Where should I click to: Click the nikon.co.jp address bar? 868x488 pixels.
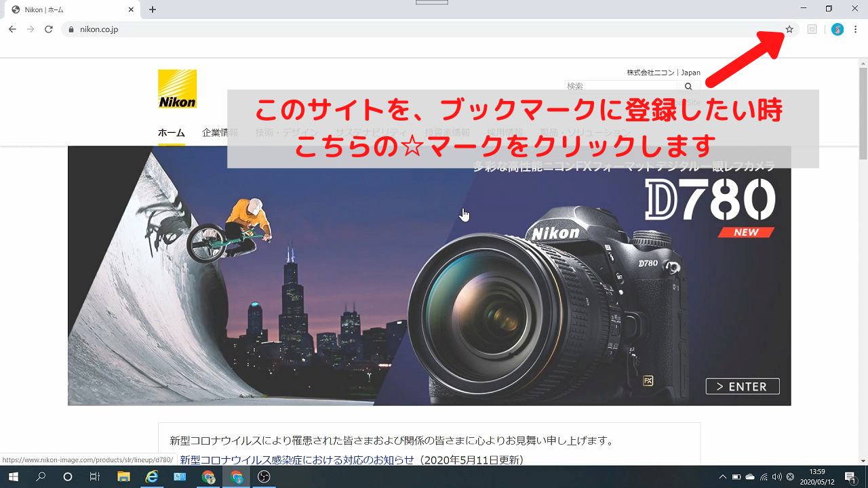pos(431,29)
